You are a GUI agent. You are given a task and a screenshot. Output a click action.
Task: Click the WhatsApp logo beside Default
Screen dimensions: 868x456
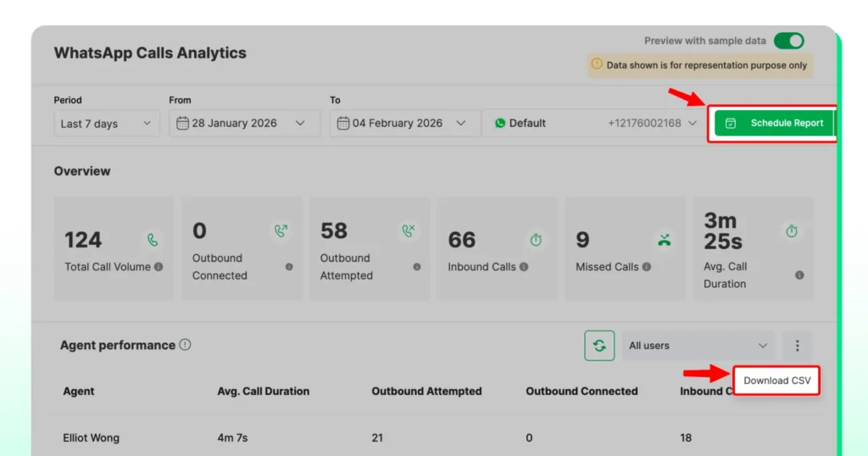coord(500,124)
